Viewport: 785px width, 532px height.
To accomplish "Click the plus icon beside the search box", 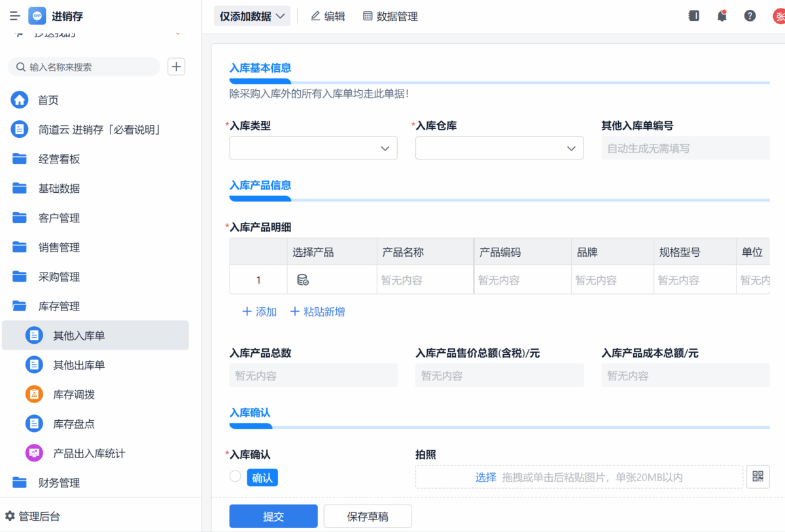I will pos(177,67).
